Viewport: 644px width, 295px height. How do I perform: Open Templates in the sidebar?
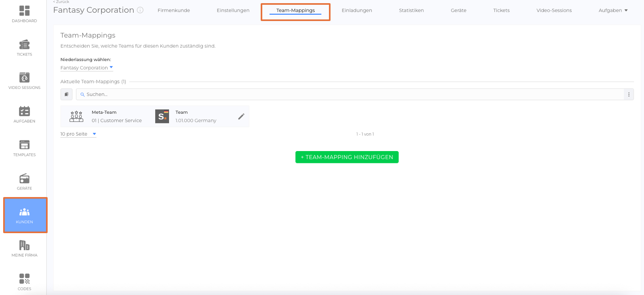click(24, 148)
